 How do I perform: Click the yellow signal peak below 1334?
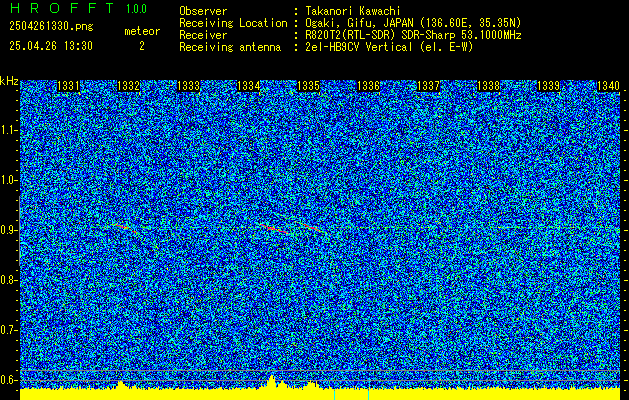pyautogui.click(x=272, y=382)
